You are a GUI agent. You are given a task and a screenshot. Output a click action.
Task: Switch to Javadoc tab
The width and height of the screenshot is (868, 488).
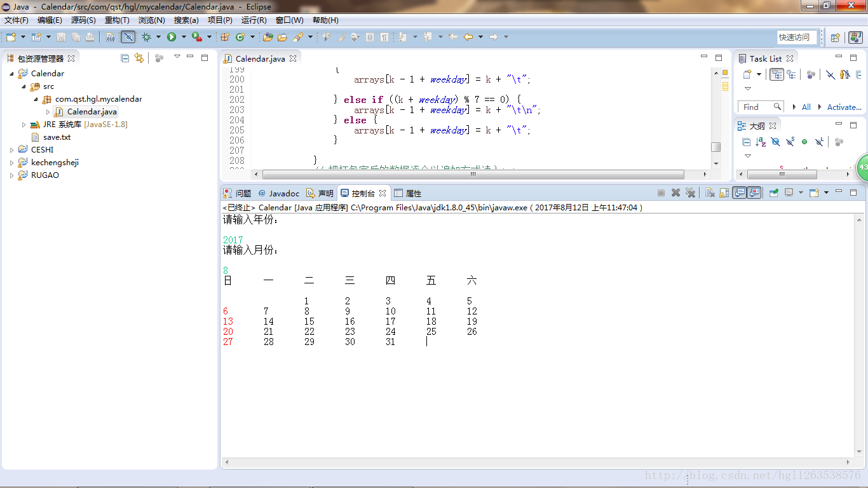tap(278, 193)
